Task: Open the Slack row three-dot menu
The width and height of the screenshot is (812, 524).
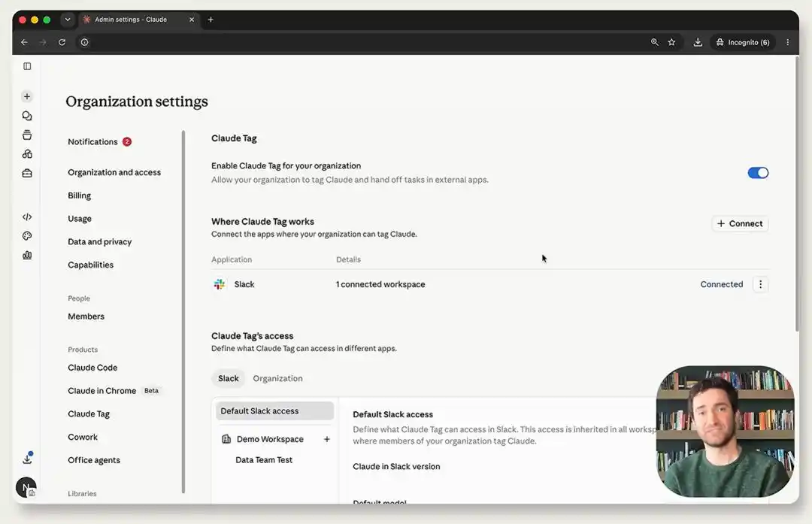Action: pyautogui.click(x=760, y=284)
